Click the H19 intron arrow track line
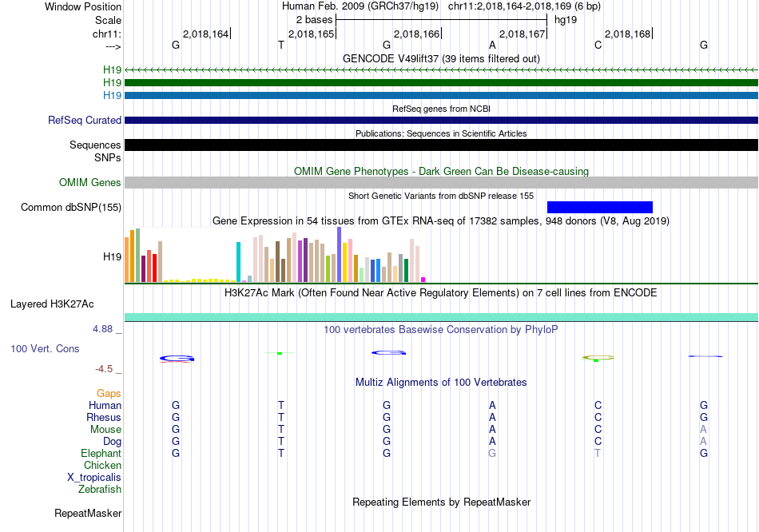This screenshot has height=532, width=759. 441,70
